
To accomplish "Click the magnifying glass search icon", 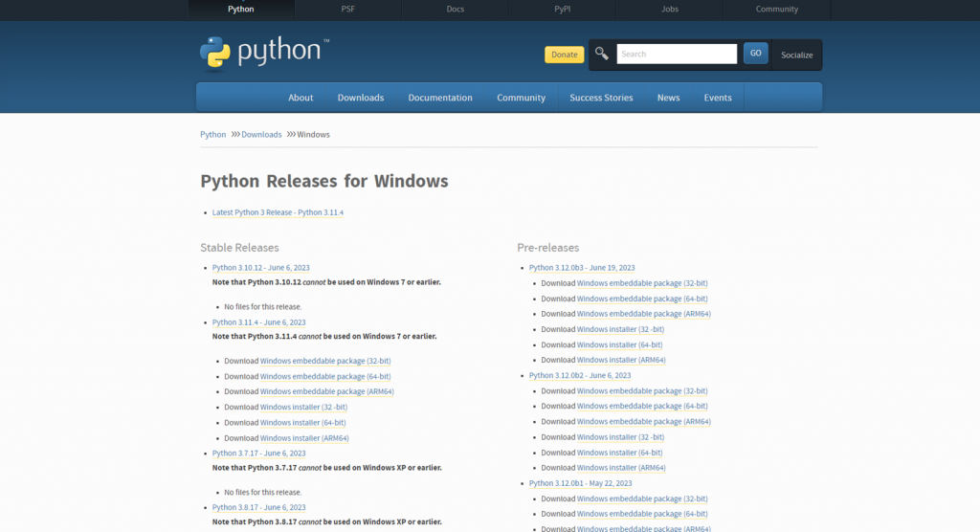I will 601,54.
